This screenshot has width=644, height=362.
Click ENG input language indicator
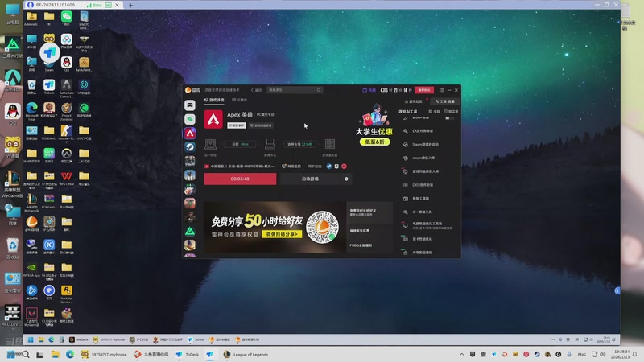pos(581,354)
